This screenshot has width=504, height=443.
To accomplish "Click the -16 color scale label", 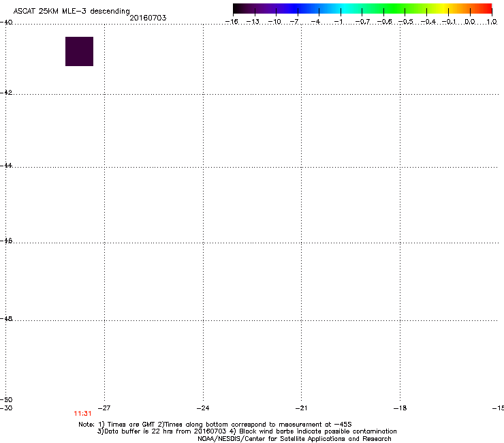I will [x=232, y=22].
